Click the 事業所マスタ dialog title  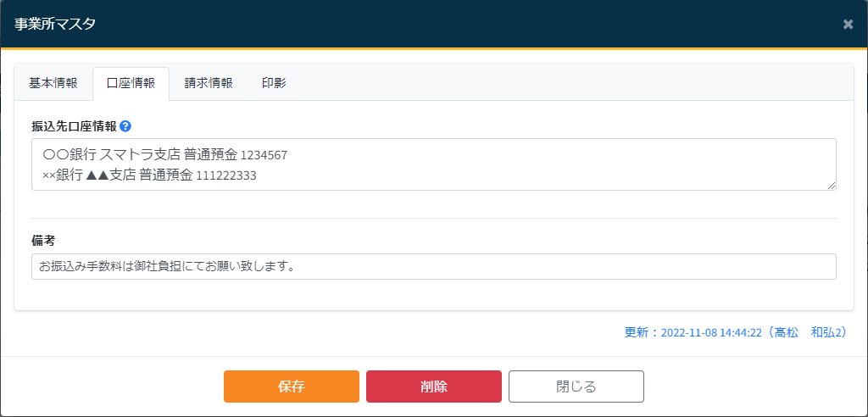coord(55,24)
